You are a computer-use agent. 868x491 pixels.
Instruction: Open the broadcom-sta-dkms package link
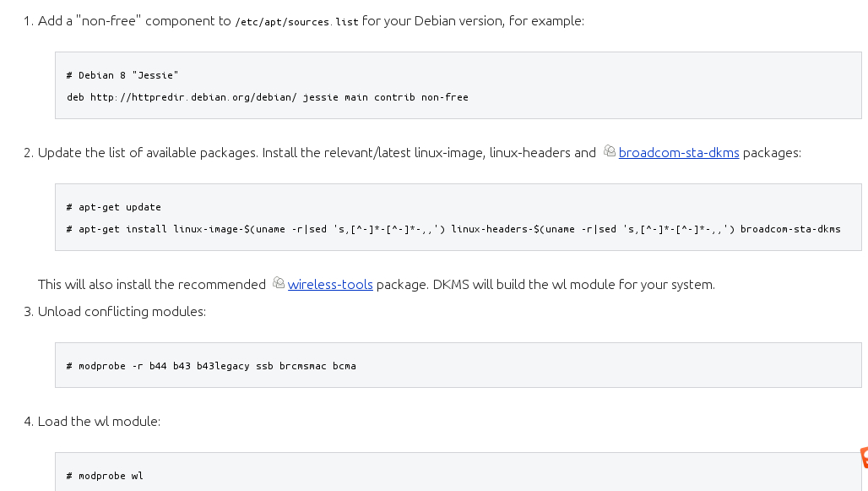[x=679, y=153]
